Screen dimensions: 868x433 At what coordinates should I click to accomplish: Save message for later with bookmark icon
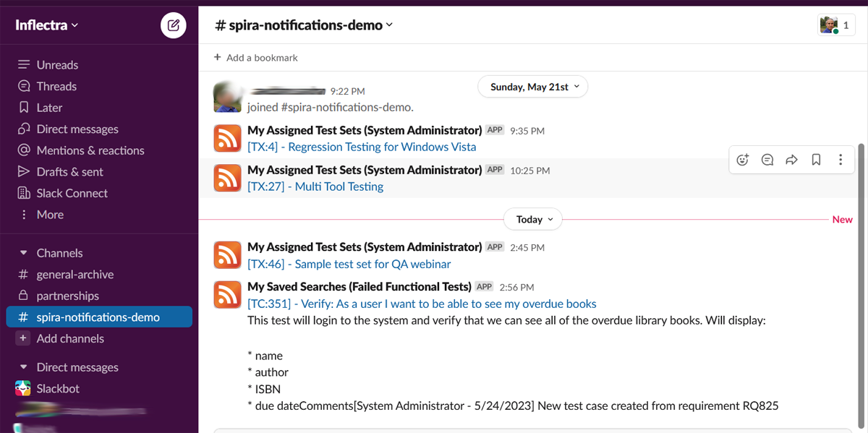pyautogui.click(x=816, y=160)
